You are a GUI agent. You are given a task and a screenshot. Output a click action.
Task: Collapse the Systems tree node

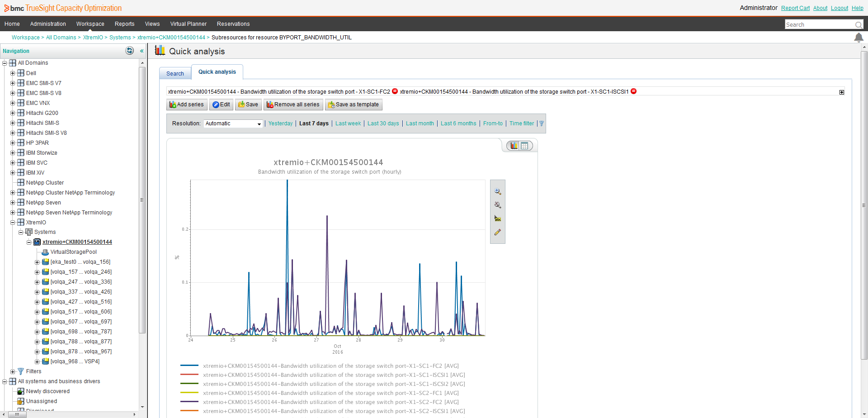coord(21,233)
